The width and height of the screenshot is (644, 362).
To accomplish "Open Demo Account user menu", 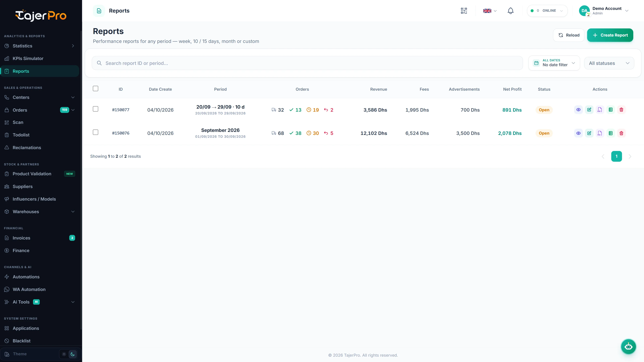I will (x=604, y=11).
